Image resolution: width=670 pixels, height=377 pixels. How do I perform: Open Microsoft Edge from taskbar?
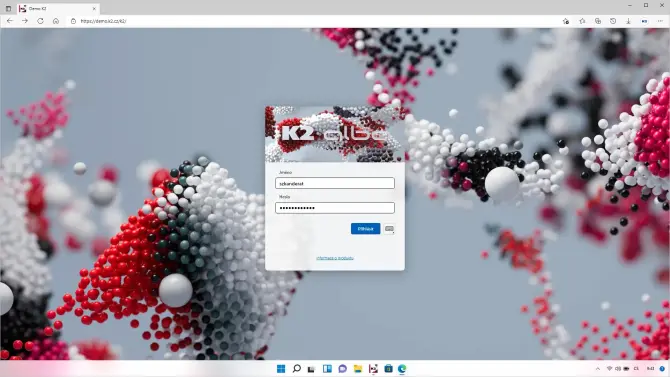[x=402, y=368]
